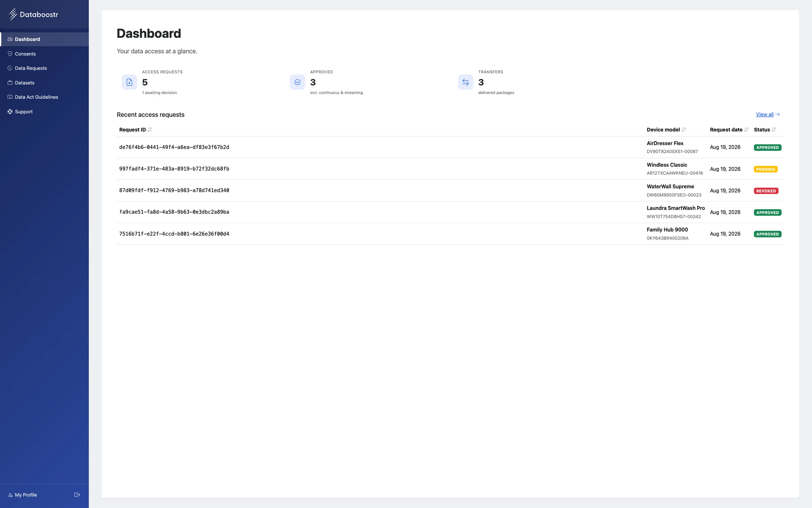
Task: Click the 'Recent access requests' heading
Action: point(150,115)
